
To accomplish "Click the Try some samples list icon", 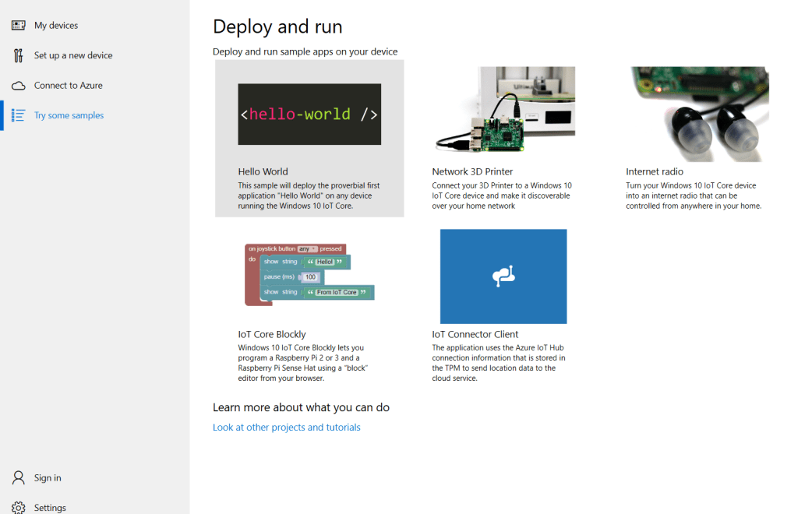I will [17, 114].
